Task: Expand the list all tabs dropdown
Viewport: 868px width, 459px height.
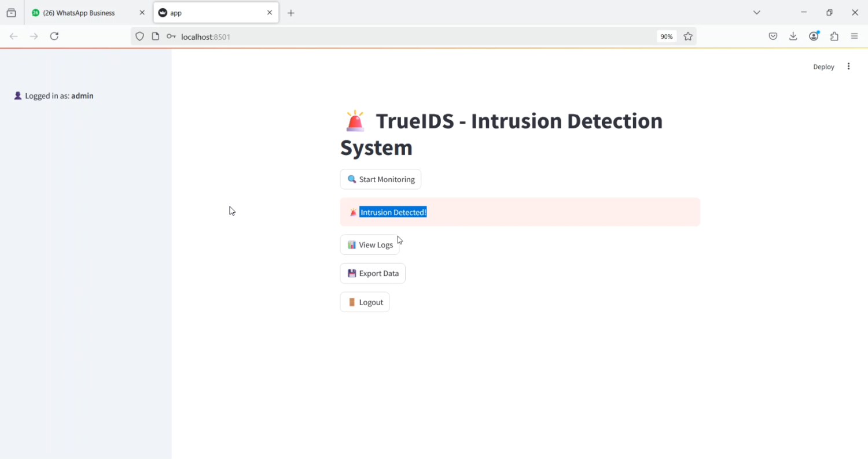Action: [x=757, y=13]
